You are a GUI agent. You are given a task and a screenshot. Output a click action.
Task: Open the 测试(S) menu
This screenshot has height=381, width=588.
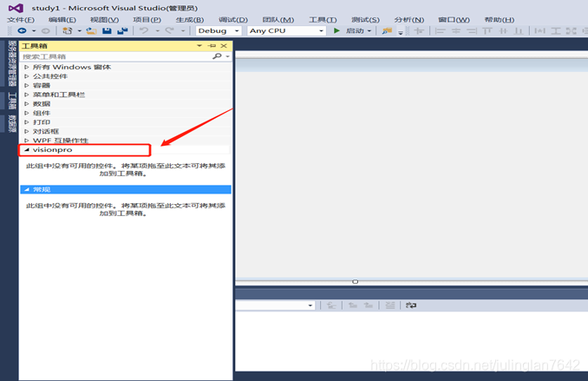click(x=366, y=19)
